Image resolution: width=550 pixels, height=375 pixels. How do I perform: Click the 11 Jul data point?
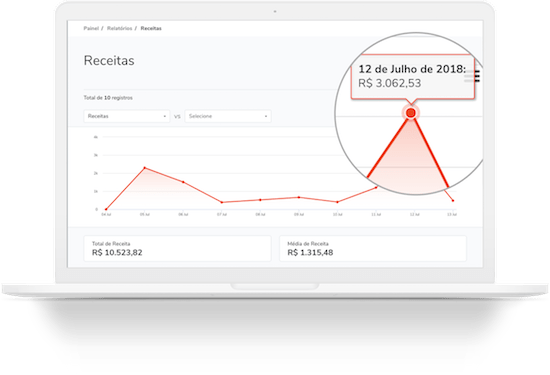(x=376, y=187)
